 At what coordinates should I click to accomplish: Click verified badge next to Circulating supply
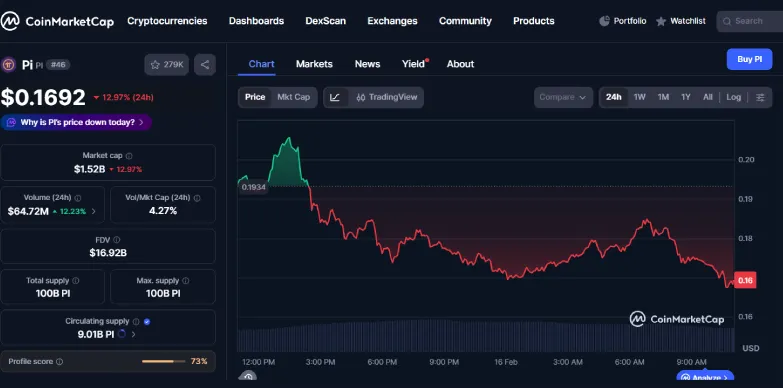coord(147,322)
